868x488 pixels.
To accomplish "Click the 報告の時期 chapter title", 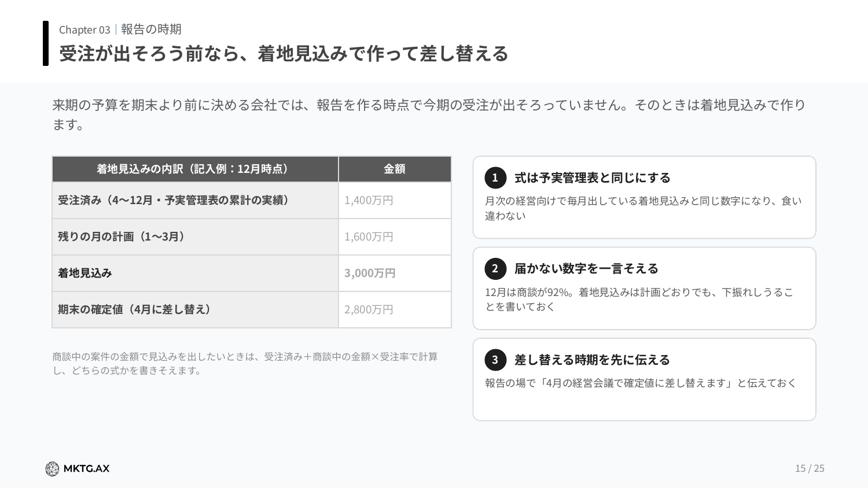I will coord(151,29).
